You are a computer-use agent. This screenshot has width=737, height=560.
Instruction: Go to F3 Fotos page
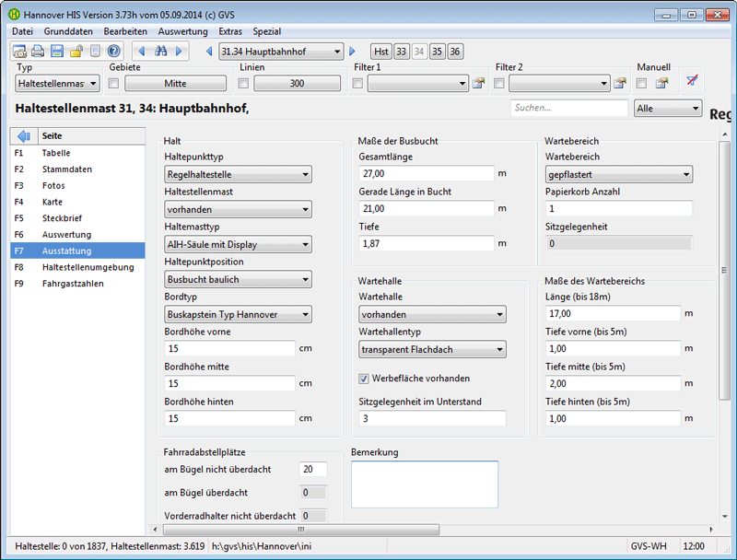pos(77,185)
